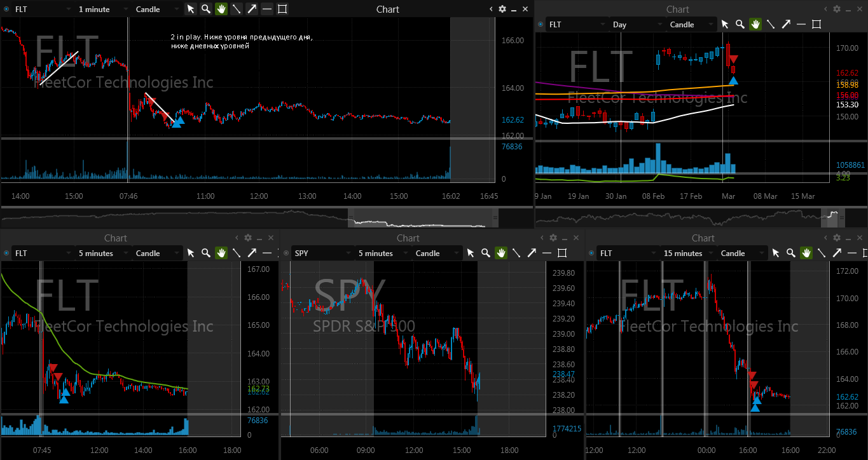Toggle link radio button of 15 minutes chart
This screenshot has width=868, height=460.
pyautogui.click(x=591, y=253)
